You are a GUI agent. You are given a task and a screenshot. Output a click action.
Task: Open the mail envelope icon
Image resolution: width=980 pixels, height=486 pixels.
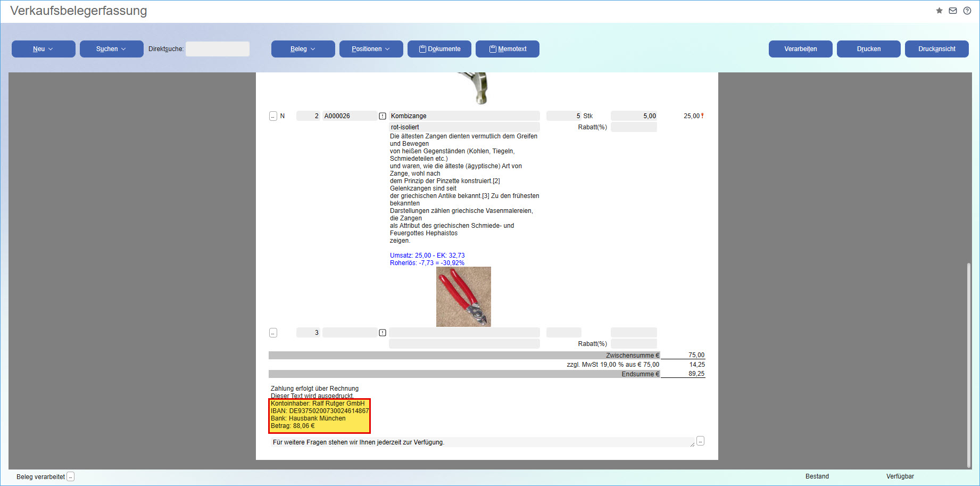point(953,11)
